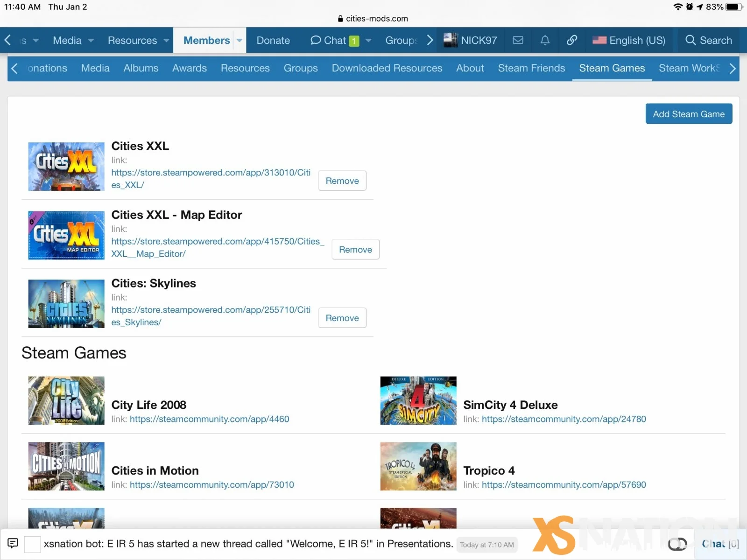The height and width of the screenshot is (560, 747).
Task: Click the SimCity 4 Deluxe thumbnail
Action: [418, 400]
